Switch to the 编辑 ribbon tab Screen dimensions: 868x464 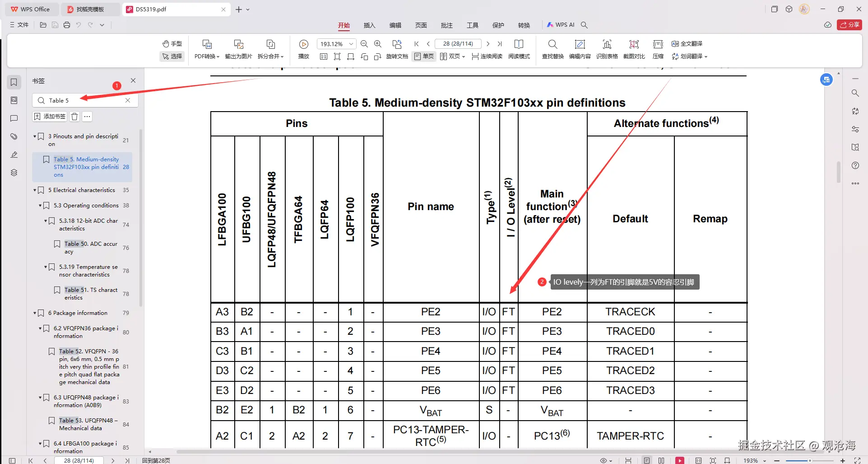[x=395, y=25]
